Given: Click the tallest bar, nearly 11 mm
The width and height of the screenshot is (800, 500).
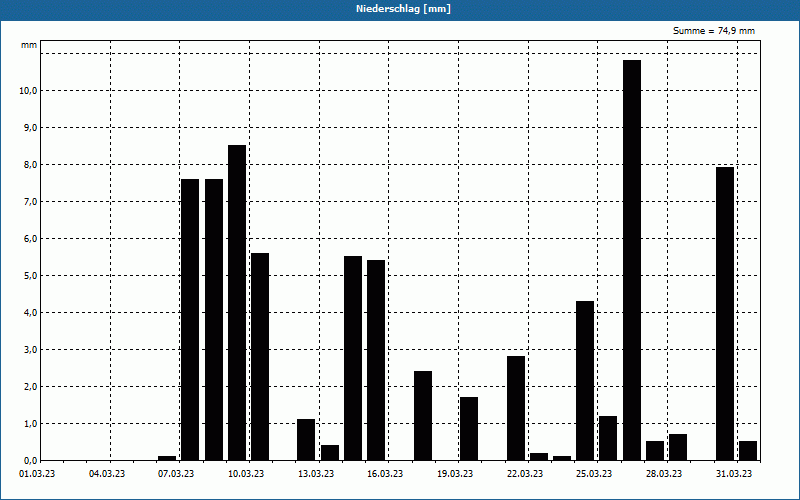Looking at the screenshot, I should [632, 260].
